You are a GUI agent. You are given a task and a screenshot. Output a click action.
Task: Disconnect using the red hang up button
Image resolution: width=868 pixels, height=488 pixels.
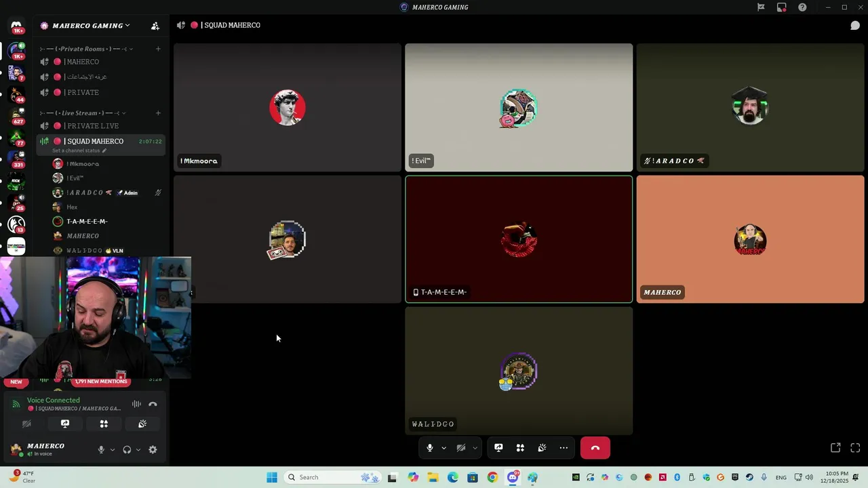click(x=595, y=448)
